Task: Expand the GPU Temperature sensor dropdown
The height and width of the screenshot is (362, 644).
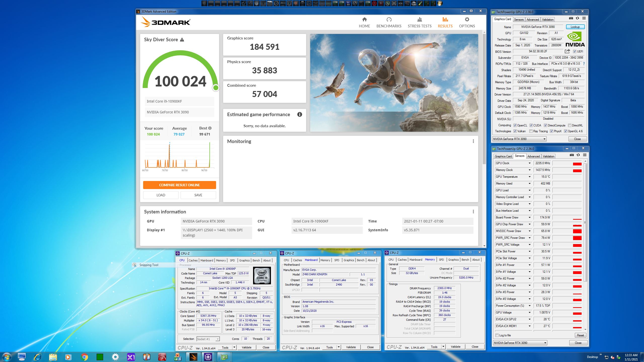Action: (x=530, y=177)
